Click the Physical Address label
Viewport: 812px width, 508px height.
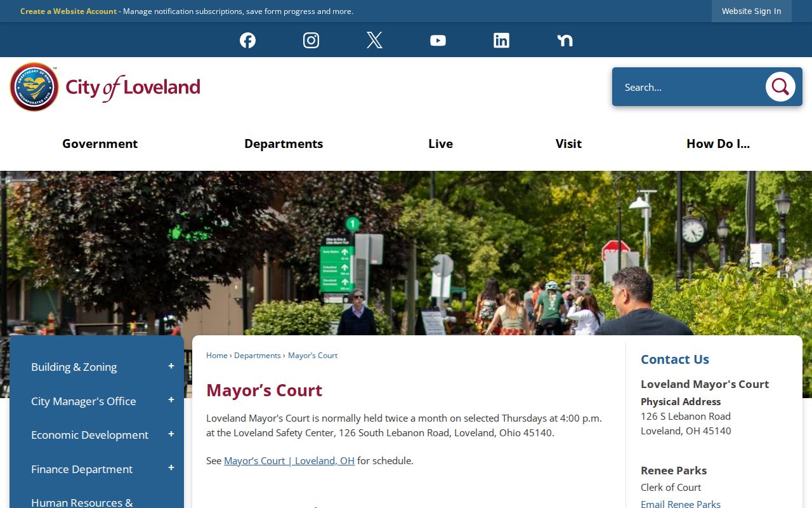click(x=681, y=402)
